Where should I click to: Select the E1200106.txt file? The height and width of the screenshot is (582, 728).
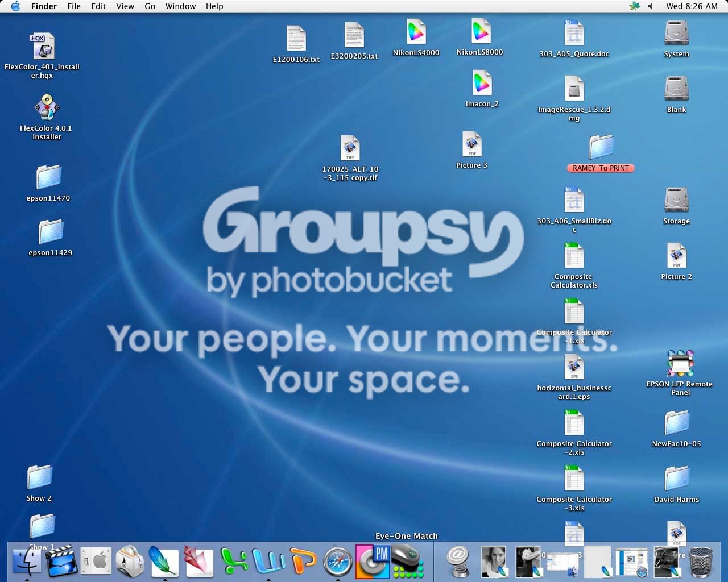[x=296, y=39]
